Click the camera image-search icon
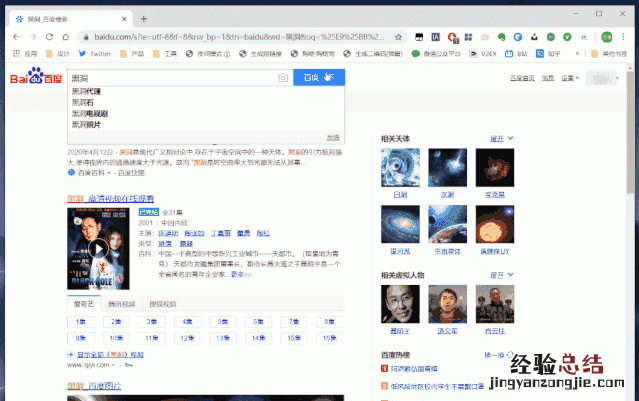Viewport: 639px width, 401px height. coord(283,78)
